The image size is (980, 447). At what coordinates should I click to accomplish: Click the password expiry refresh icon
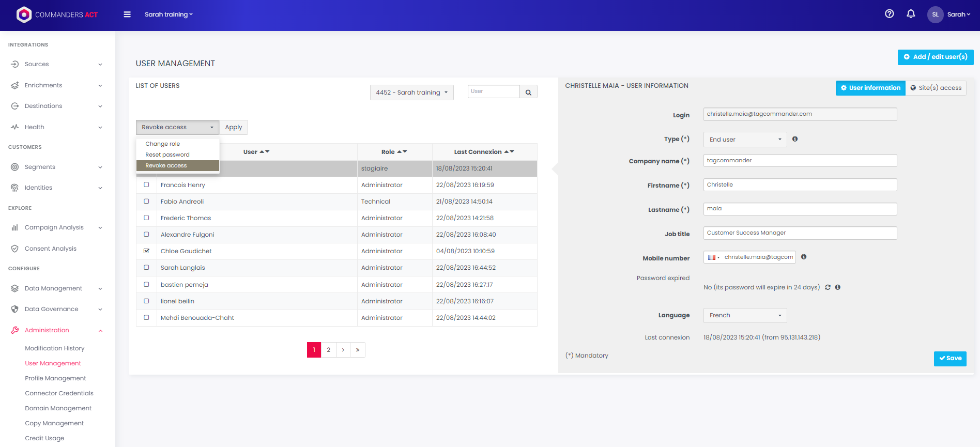828,287
